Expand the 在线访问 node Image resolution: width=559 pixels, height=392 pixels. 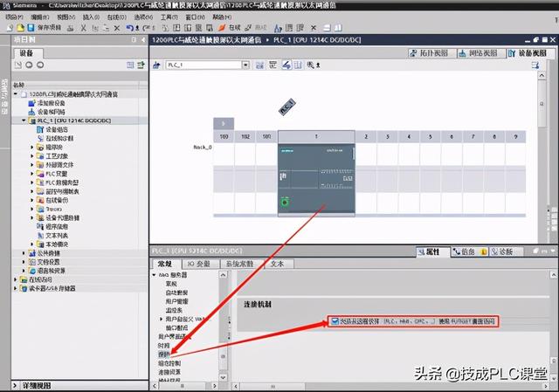pyautogui.click(x=16, y=279)
